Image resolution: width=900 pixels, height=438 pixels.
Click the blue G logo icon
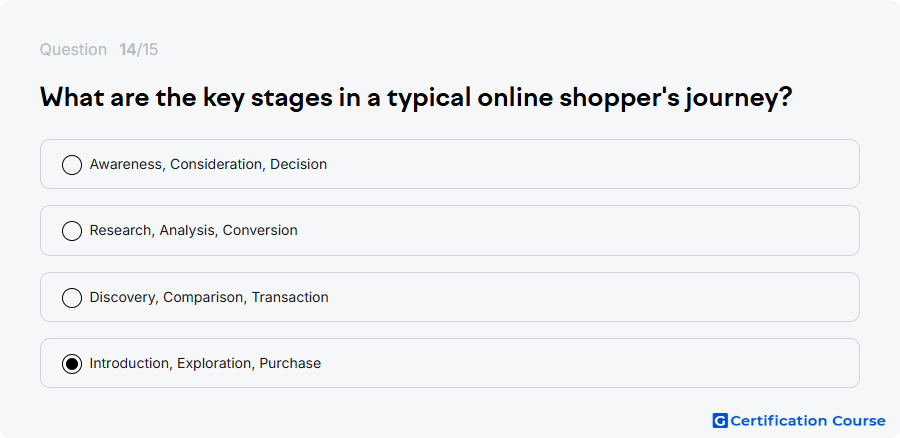click(720, 421)
